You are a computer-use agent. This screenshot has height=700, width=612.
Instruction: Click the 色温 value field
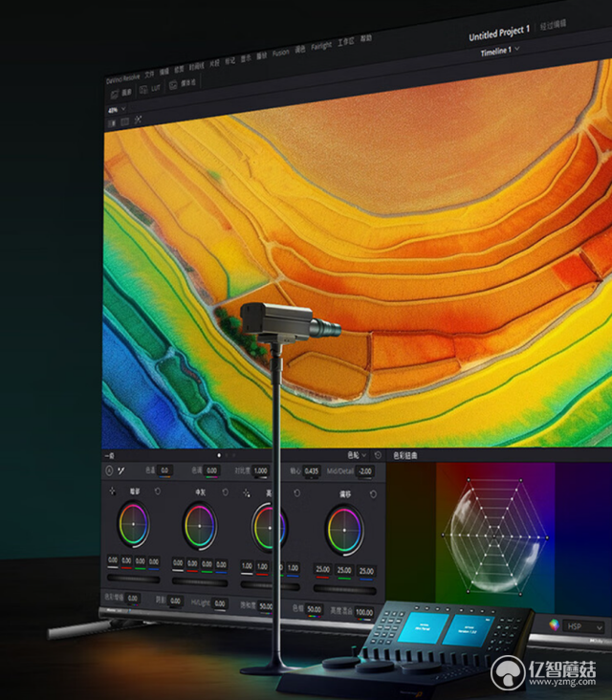(164, 470)
